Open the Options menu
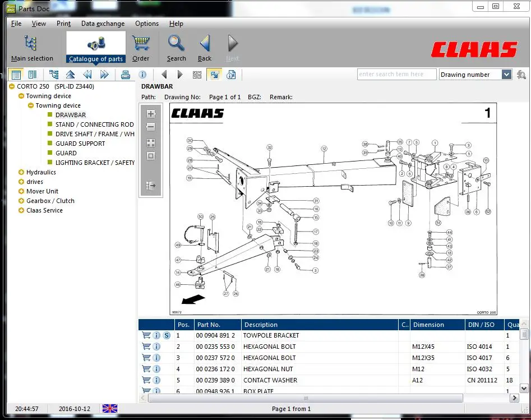The image size is (531, 420). [x=147, y=24]
